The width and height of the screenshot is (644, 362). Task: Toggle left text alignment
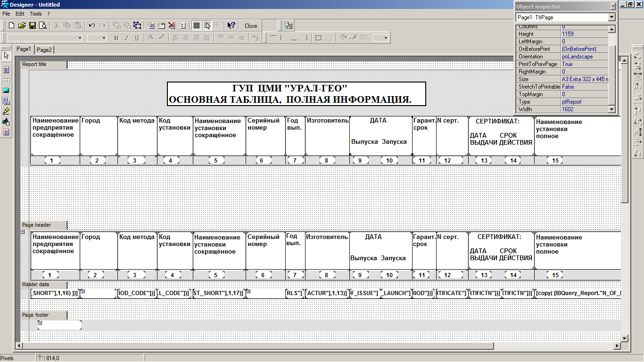(175, 38)
